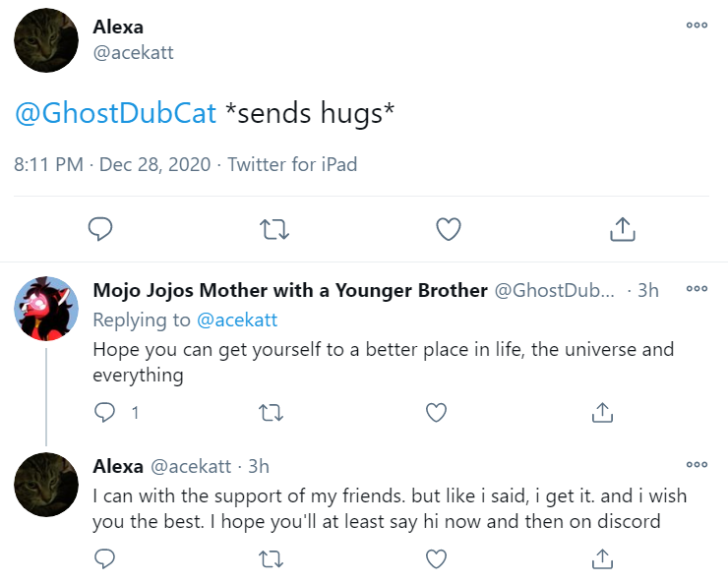This screenshot has height=582, width=728.
Task: Retweet the main *sends hugs* tweet
Action: pyautogui.click(x=274, y=229)
